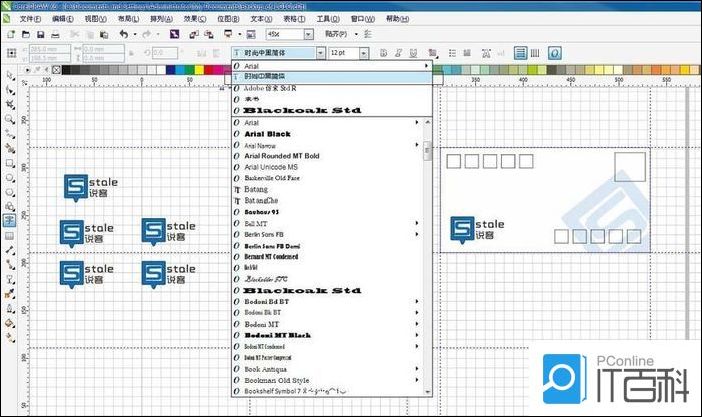Viewport: 702px width, 417px height.
Task: Choose Baskerville Old Face font
Action: pos(272,178)
